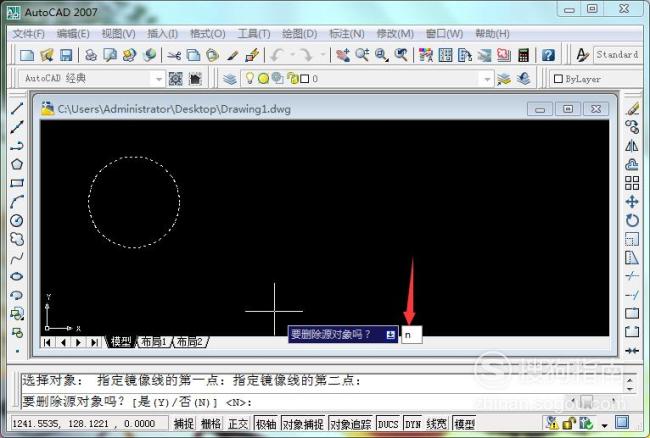Toggle 捕捉 snap mode in status bar
Viewport: 650px width, 438px height.
pyautogui.click(x=184, y=423)
